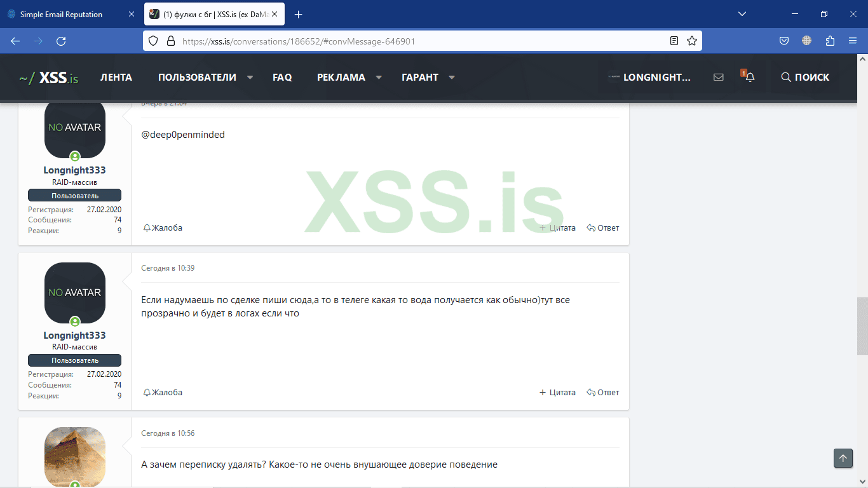Open a new browser tab

(299, 14)
